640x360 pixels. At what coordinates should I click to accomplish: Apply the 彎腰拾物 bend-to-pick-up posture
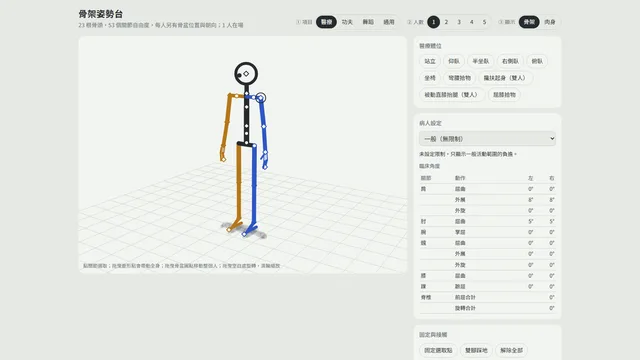460,78
